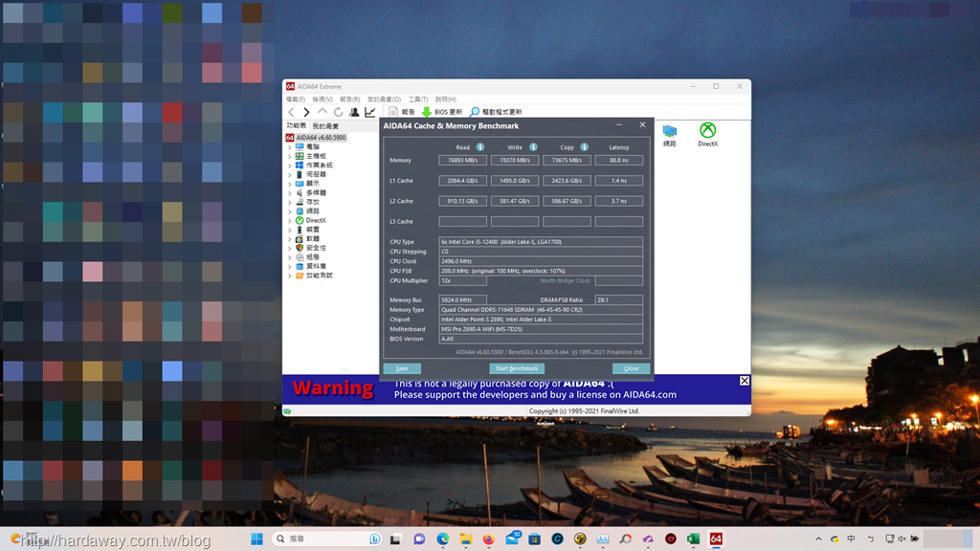This screenshot has width=980, height=551.
Task: Open the 檔案(F) menu
Action: (x=295, y=99)
